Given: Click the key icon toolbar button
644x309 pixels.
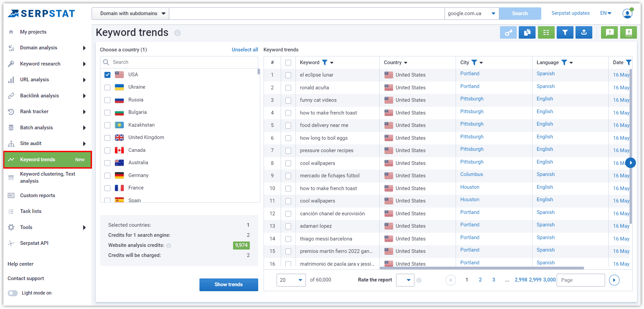Looking at the screenshot, I should coord(508,33).
